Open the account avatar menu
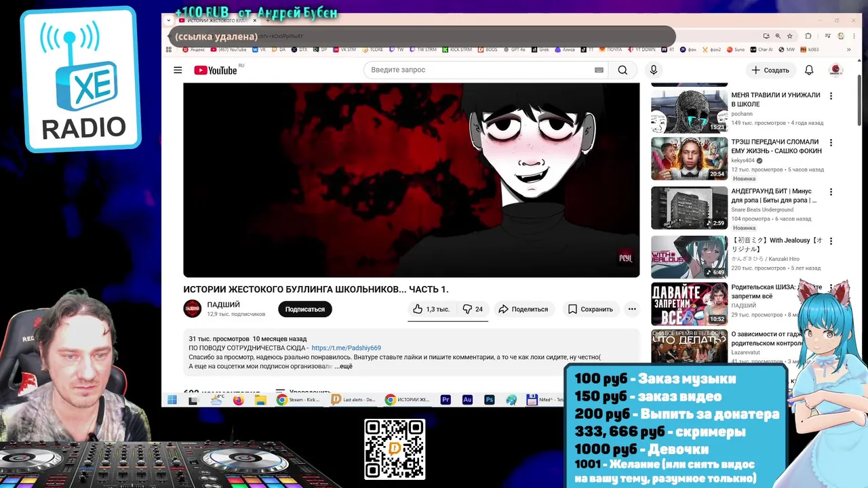Image resolution: width=868 pixels, height=488 pixels. tap(835, 70)
